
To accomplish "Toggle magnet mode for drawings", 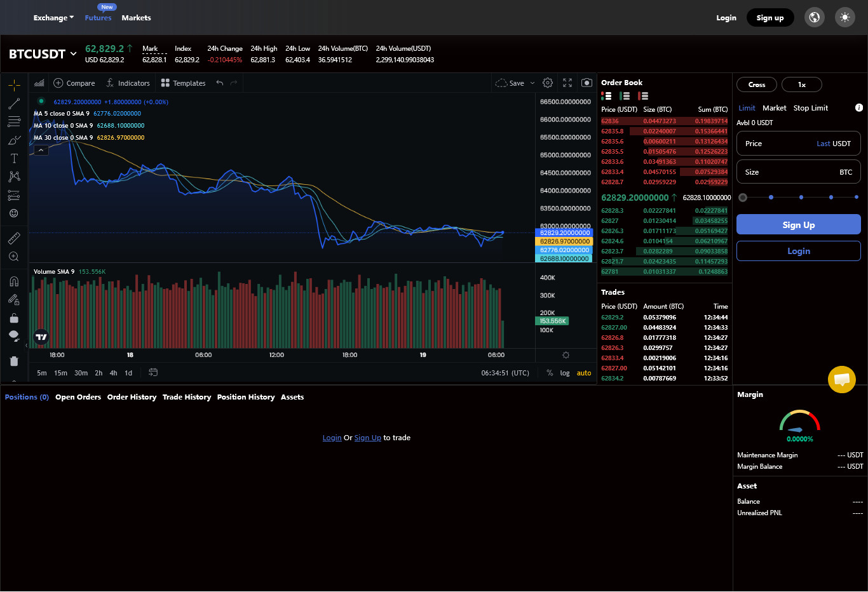I will coord(14,281).
